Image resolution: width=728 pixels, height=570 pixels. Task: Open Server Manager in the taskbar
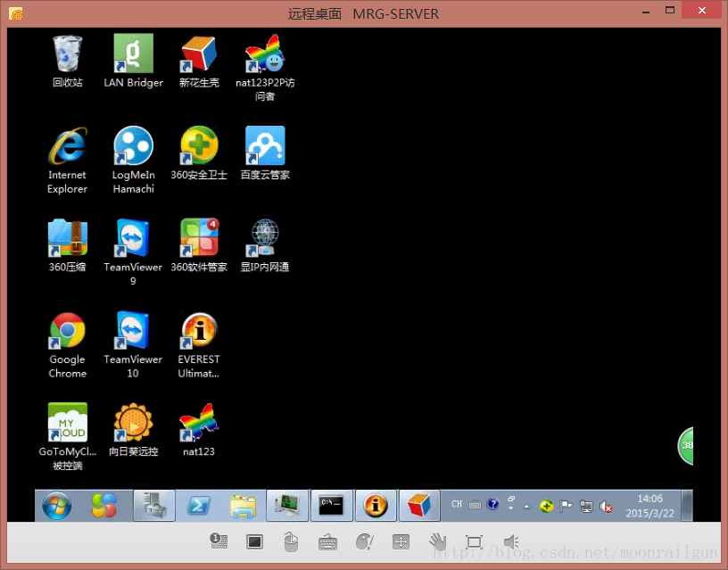coord(154,506)
